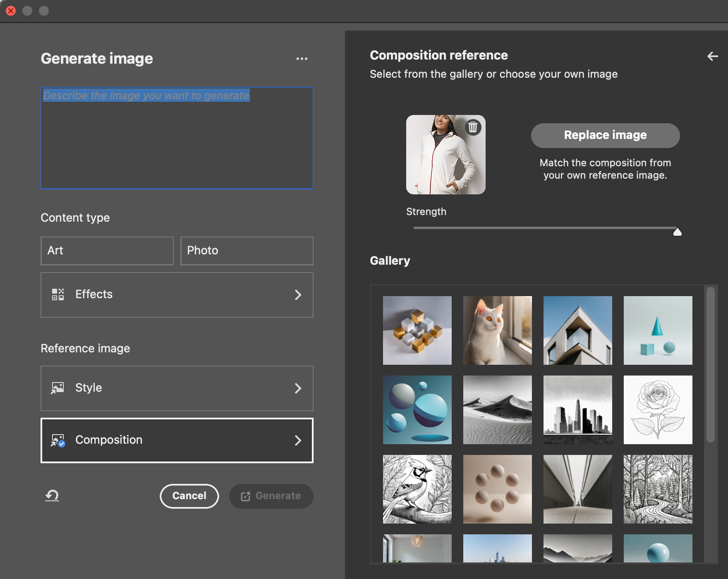Click the back arrow in Composition reference
This screenshot has height=579, width=728.
pos(713,57)
